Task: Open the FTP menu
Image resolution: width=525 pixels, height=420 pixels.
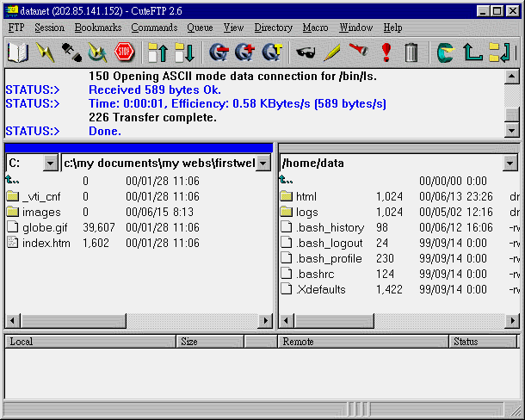Action: (x=16, y=28)
